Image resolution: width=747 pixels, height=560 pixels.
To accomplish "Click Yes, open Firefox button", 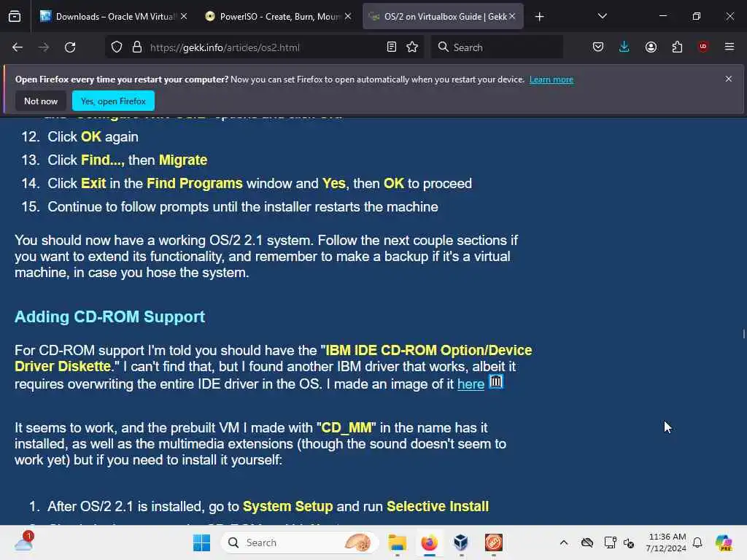I will pyautogui.click(x=113, y=101).
